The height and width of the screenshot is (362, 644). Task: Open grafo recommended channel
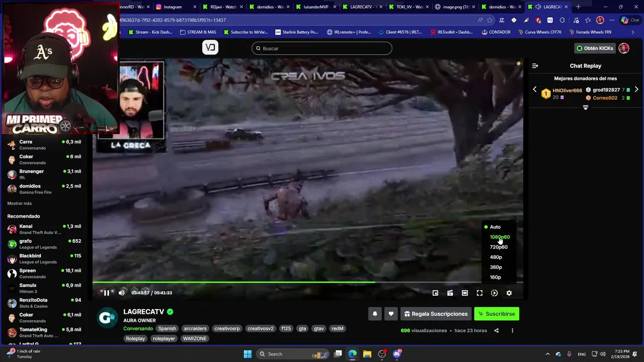[x=44, y=244]
